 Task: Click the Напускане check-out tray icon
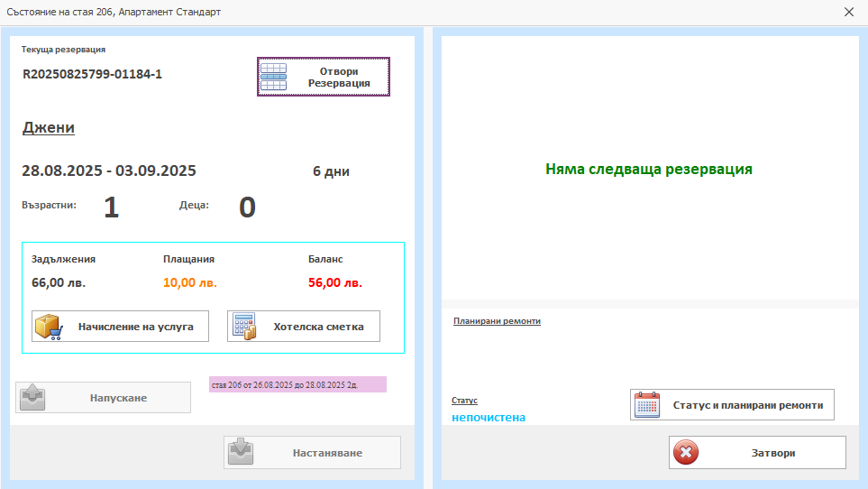(x=32, y=398)
